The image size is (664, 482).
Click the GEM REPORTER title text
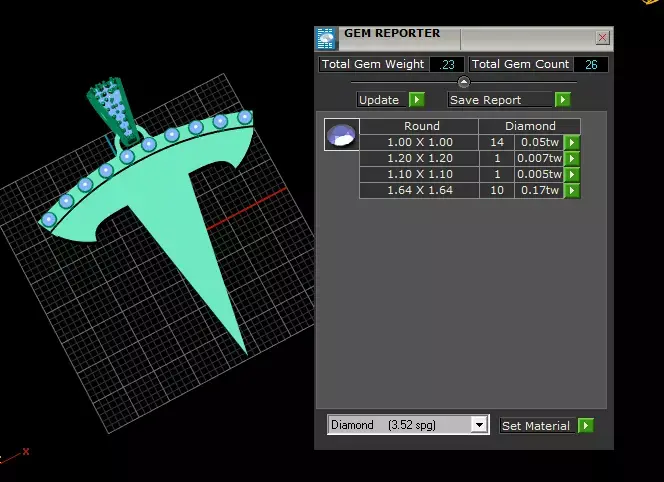point(392,33)
